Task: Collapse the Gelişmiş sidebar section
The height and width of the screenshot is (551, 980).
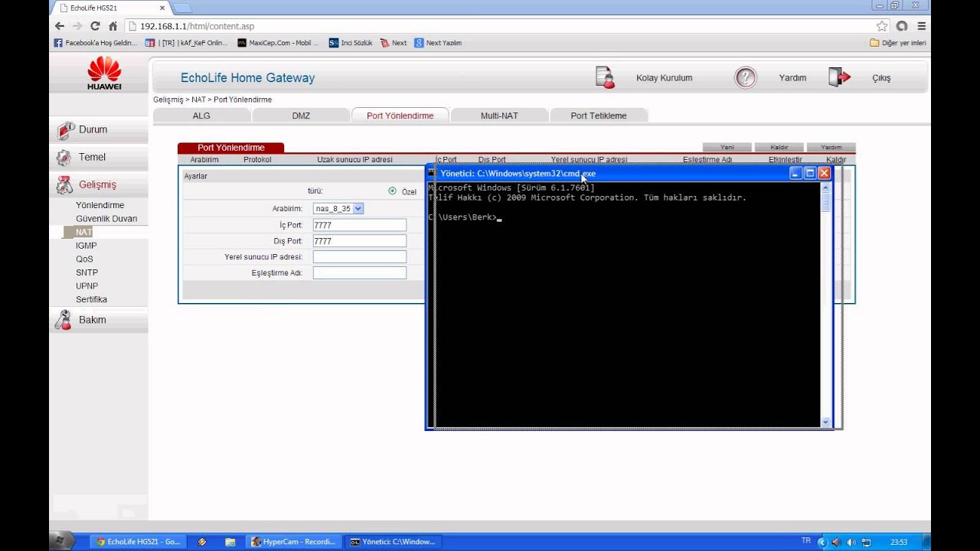Action: 97,184
